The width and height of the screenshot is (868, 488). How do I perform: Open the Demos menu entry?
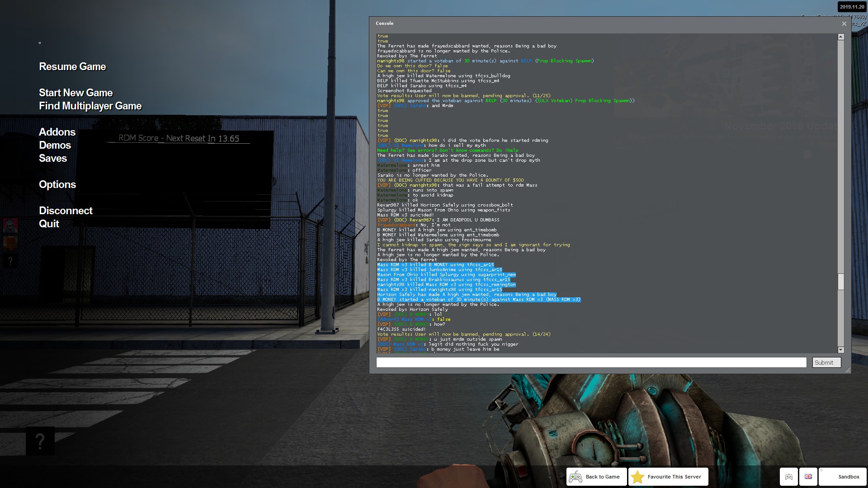(x=55, y=145)
